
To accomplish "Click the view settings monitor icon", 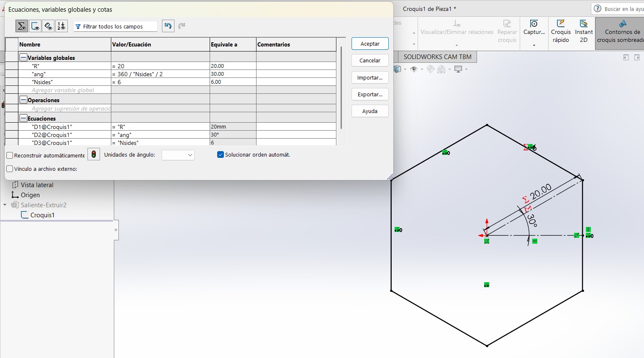I will (458, 69).
